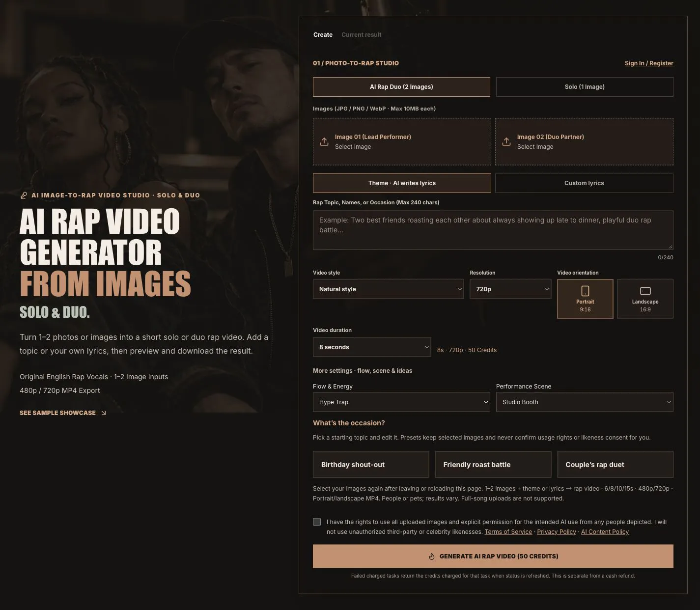
Task: Pick the Birthday shout-out preset
Action: 371,465
